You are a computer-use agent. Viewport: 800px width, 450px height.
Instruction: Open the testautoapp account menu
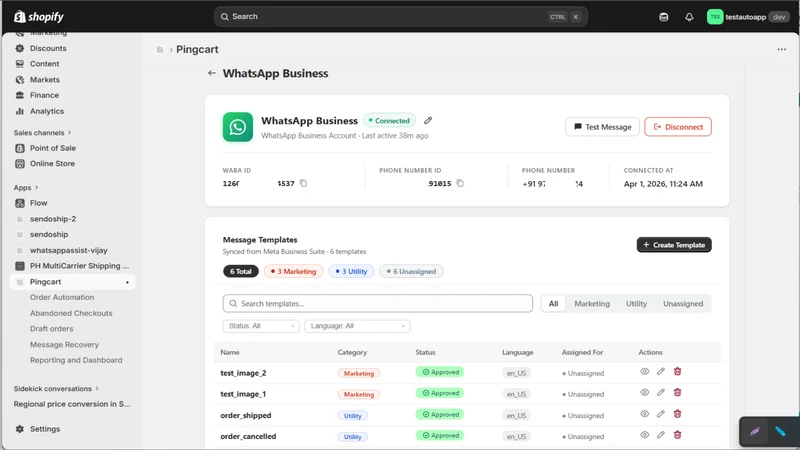coord(748,17)
